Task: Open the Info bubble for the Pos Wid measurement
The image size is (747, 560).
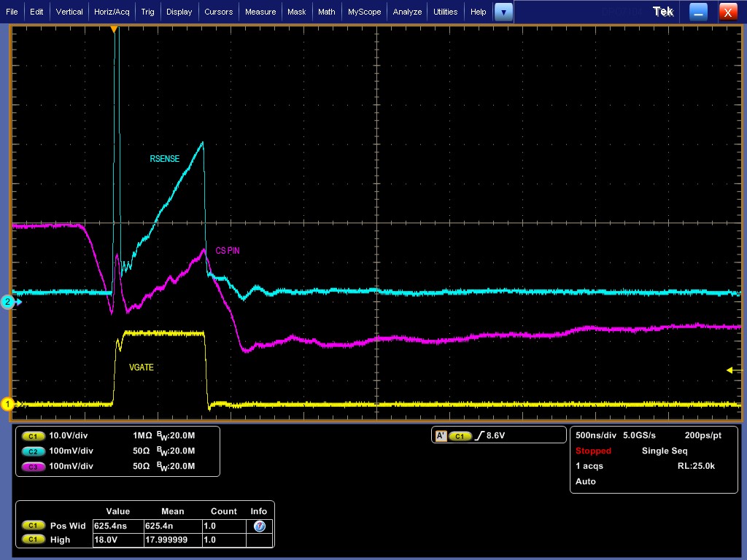Action: [259, 525]
